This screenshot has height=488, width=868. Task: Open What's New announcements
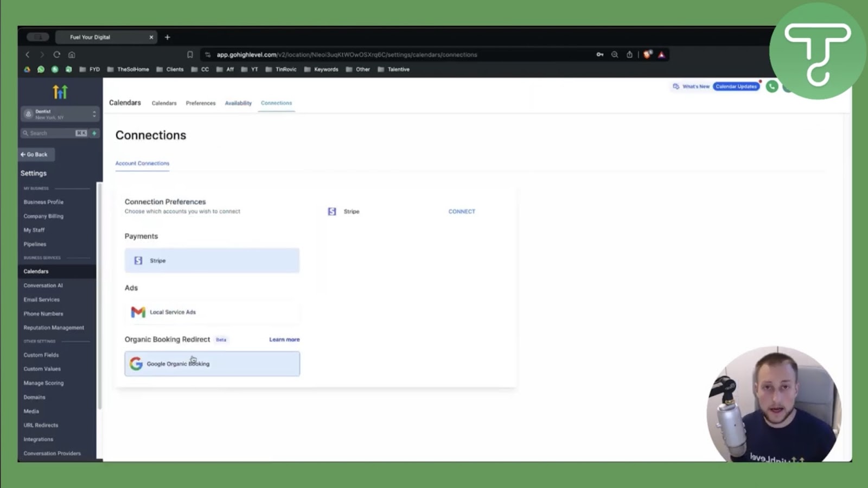(691, 86)
